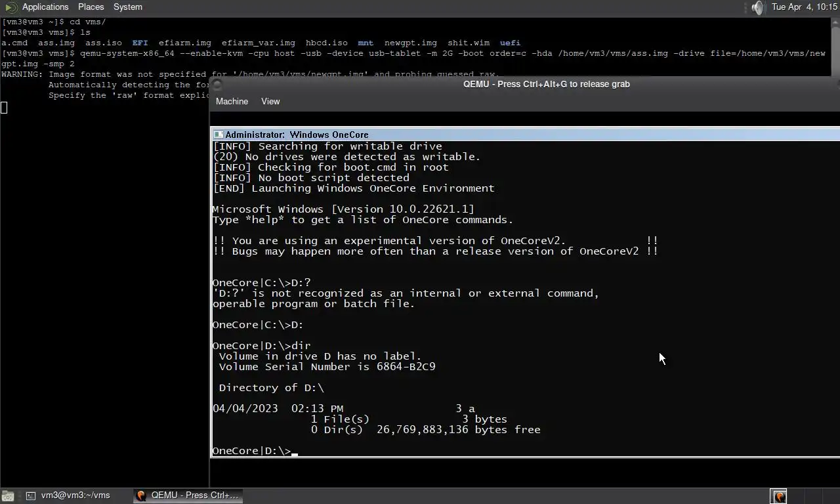
Task: Click the show desktop icon in bottom panel
Action: (x=7, y=495)
